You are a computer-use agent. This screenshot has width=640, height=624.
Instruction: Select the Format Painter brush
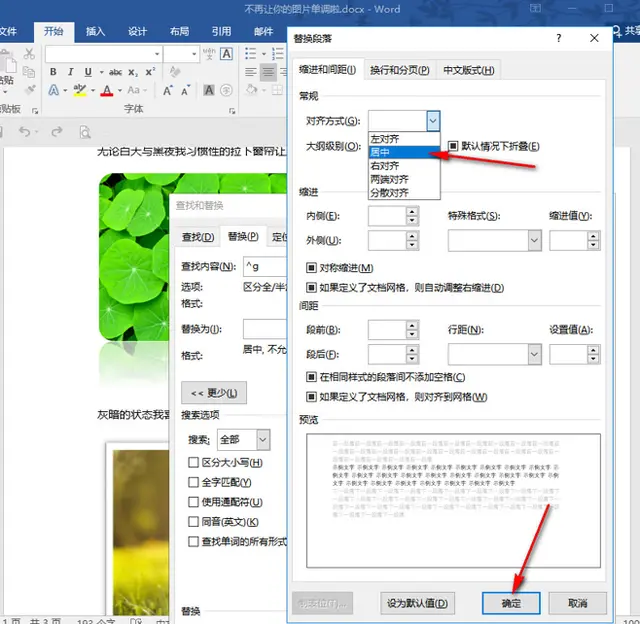30,89
